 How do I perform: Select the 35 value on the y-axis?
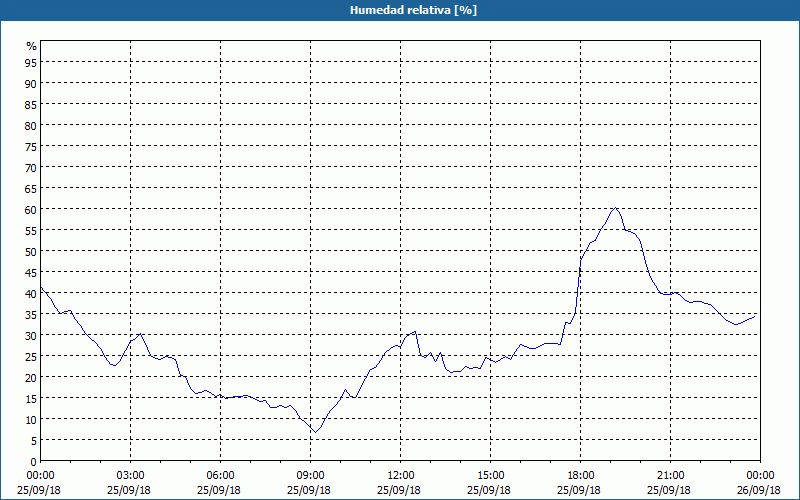coord(31,314)
